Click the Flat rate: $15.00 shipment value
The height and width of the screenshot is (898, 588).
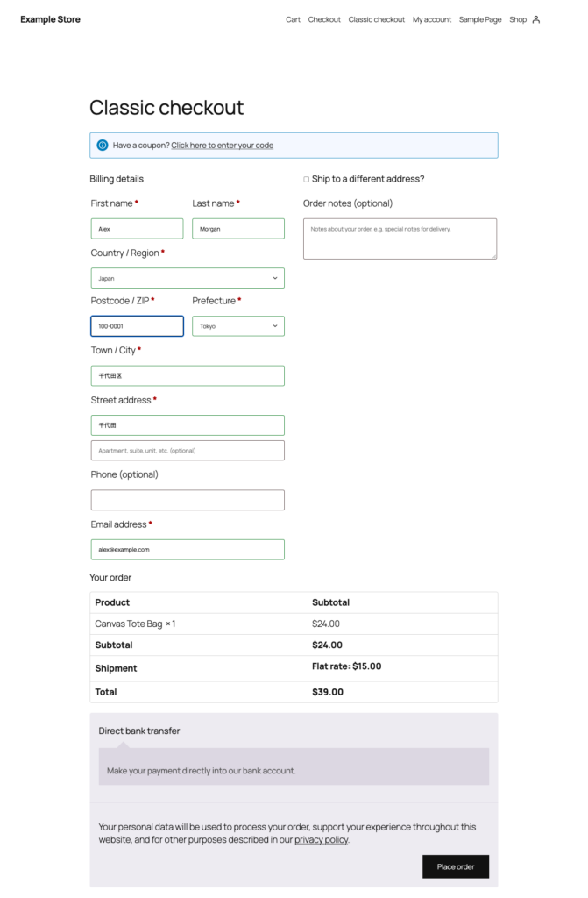coord(346,666)
